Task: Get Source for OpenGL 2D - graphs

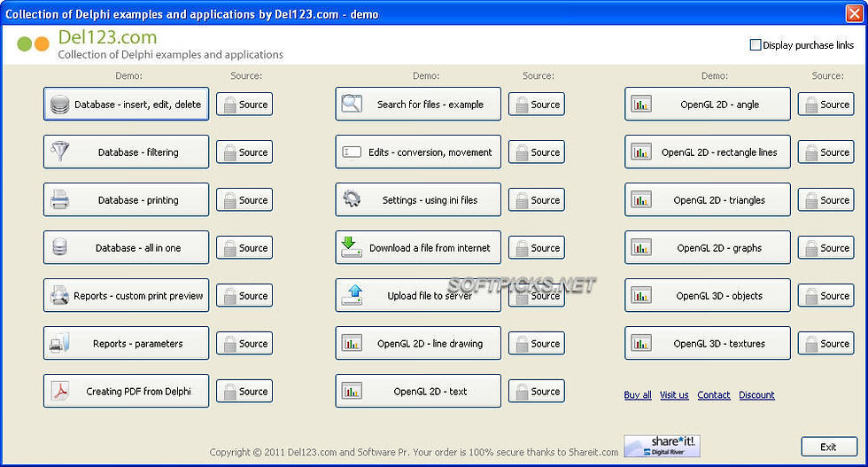Action: coord(825,247)
